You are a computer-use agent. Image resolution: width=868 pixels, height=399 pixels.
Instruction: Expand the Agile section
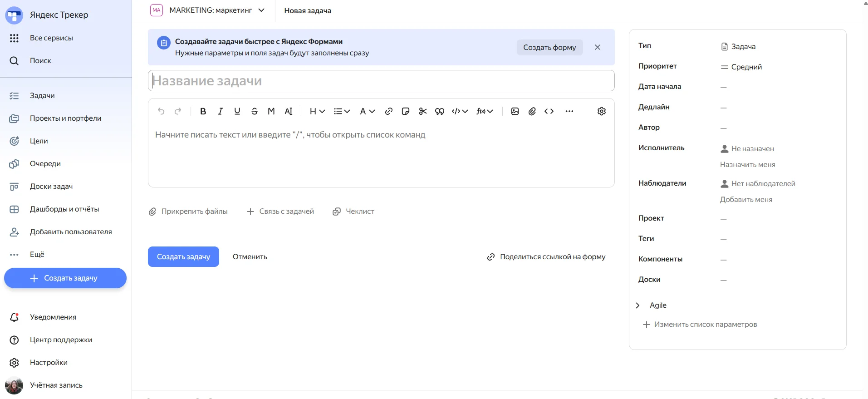click(638, 305)
